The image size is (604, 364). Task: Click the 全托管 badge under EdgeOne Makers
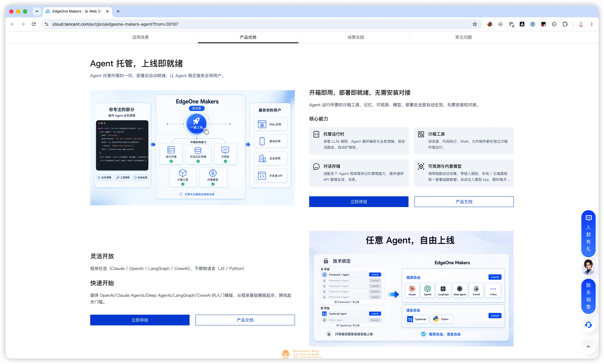(196, 108)
